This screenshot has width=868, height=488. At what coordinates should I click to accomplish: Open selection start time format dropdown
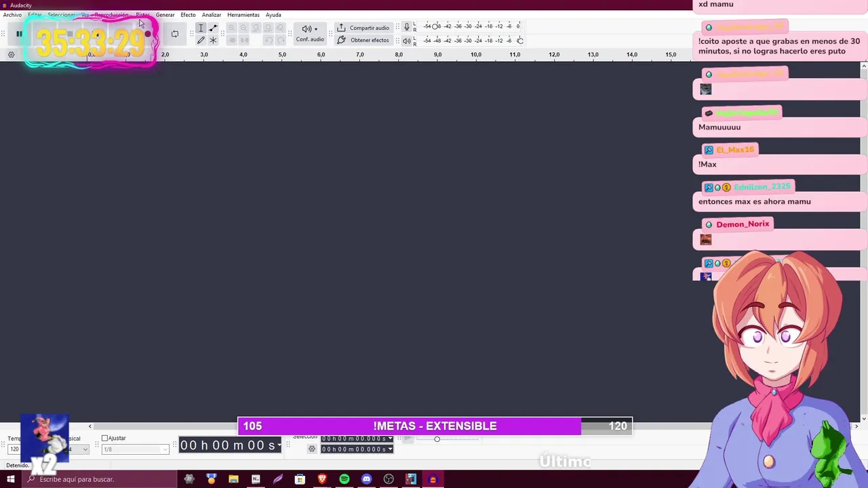[390, 439]
